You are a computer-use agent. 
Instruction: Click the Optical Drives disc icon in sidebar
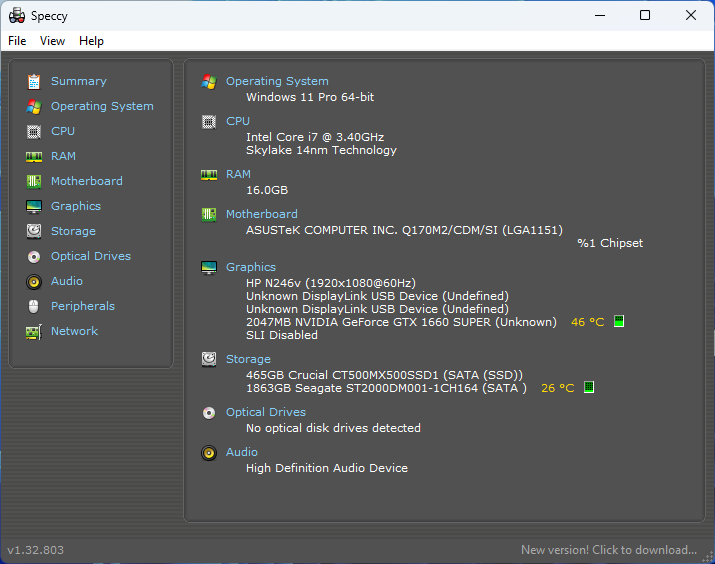click(x=34, y=257)
